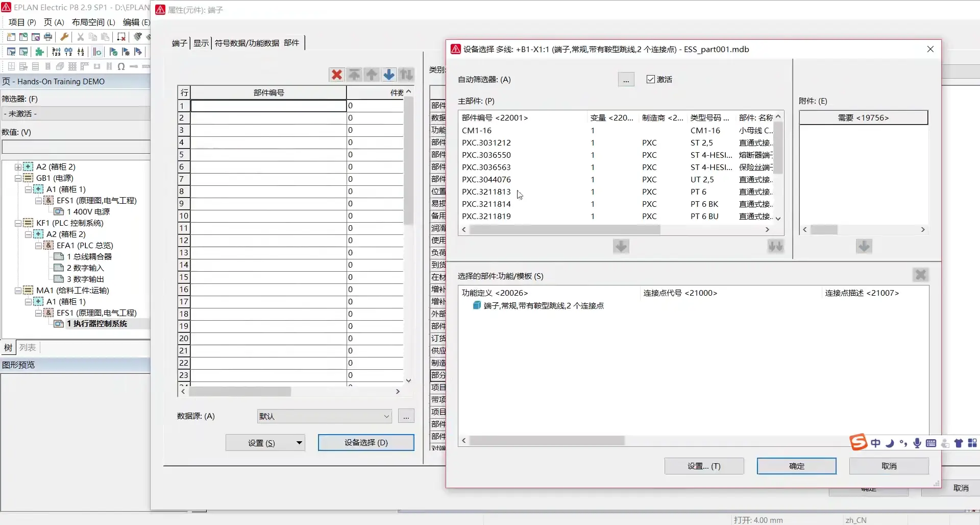Select the CM1-16 part row
Screen dimensions: 980x525
point(617,130)
